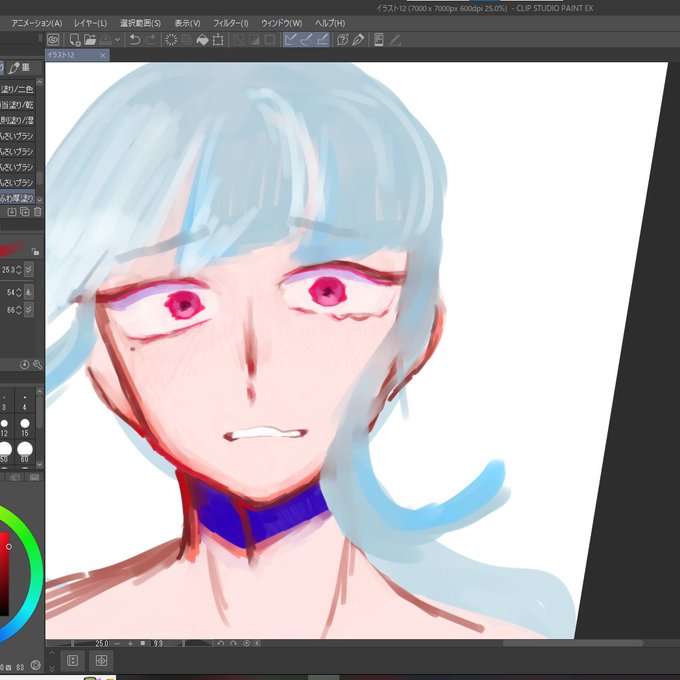Open the ヘルプ(H) menu

pyautogui.click(x=330, y=23)
